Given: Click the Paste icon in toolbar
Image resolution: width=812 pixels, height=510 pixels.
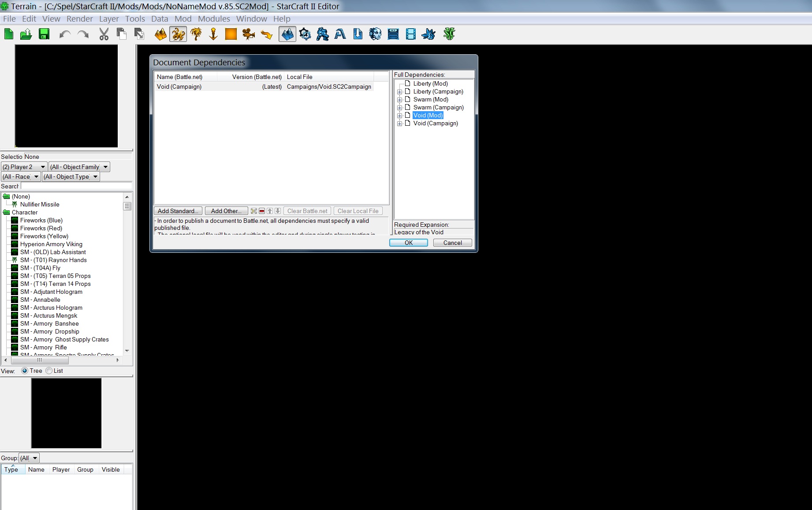Looking at the screenshot, I should pos(139,34).
